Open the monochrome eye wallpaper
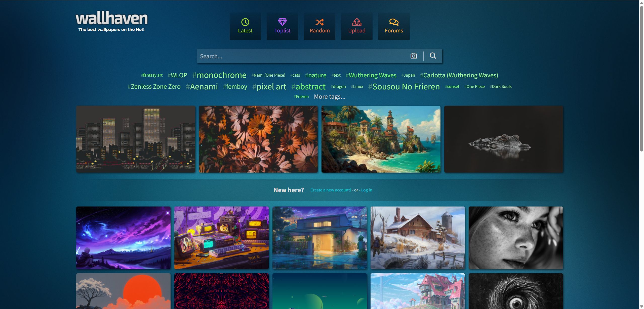 click(516, 291)
